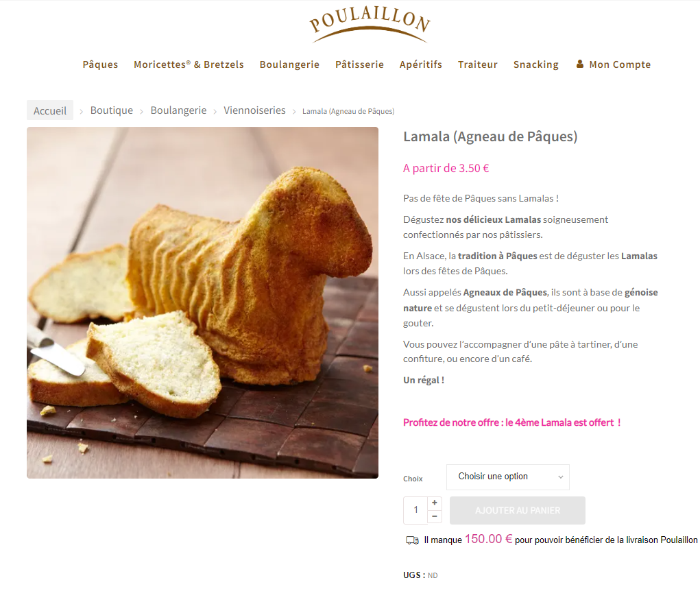Open the Moricettes & Bretzels menu
Viewport: 700px width, 589px height.
coord(189,64)
